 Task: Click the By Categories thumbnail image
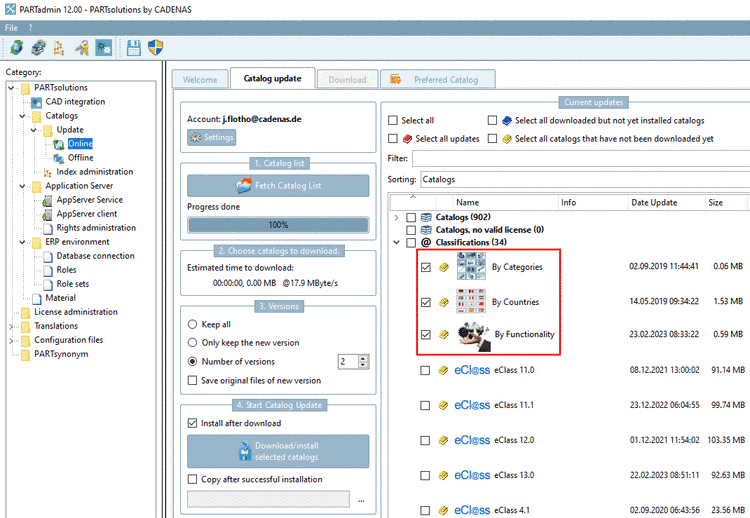pyautogui.click(x=471, y=266)
